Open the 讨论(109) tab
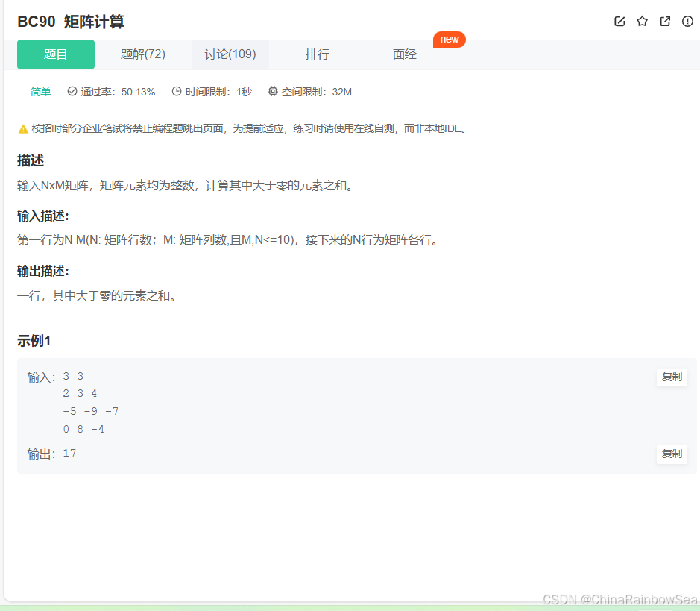This screenshot has width=700, height=611. pyautogui.click(x=230, y=54)
